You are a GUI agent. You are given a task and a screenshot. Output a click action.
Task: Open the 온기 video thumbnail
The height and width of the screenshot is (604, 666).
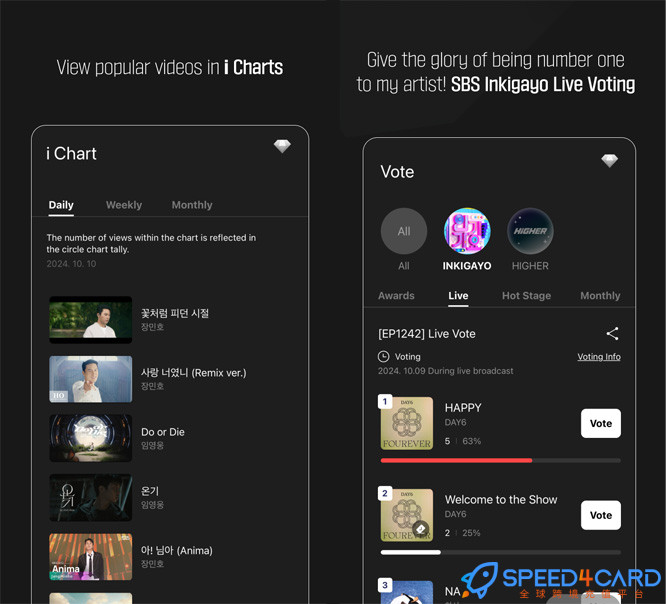[x=90, y=497]
